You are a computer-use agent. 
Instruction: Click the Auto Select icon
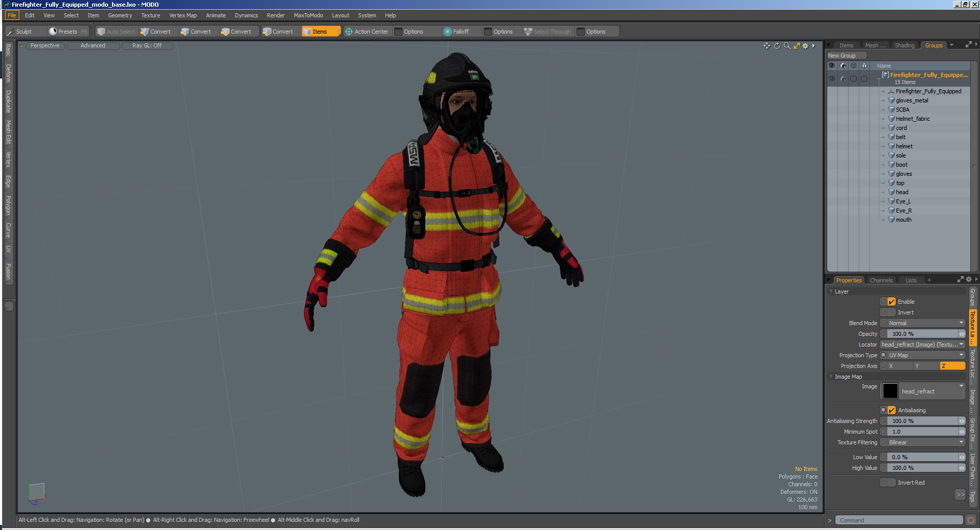click(101, 32)
